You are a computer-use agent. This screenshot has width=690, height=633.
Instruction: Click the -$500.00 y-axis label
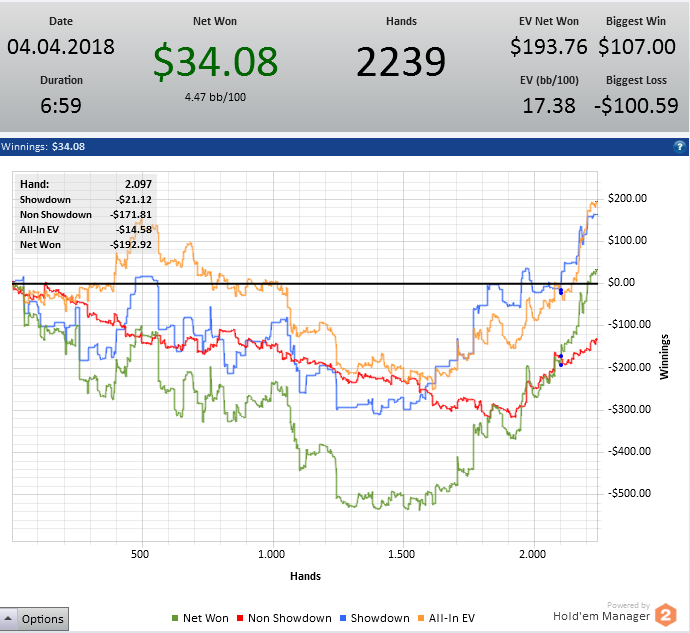coord(629,493)
